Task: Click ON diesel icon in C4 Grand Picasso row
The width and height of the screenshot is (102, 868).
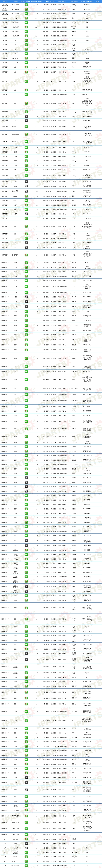Action: click(26, 191)
